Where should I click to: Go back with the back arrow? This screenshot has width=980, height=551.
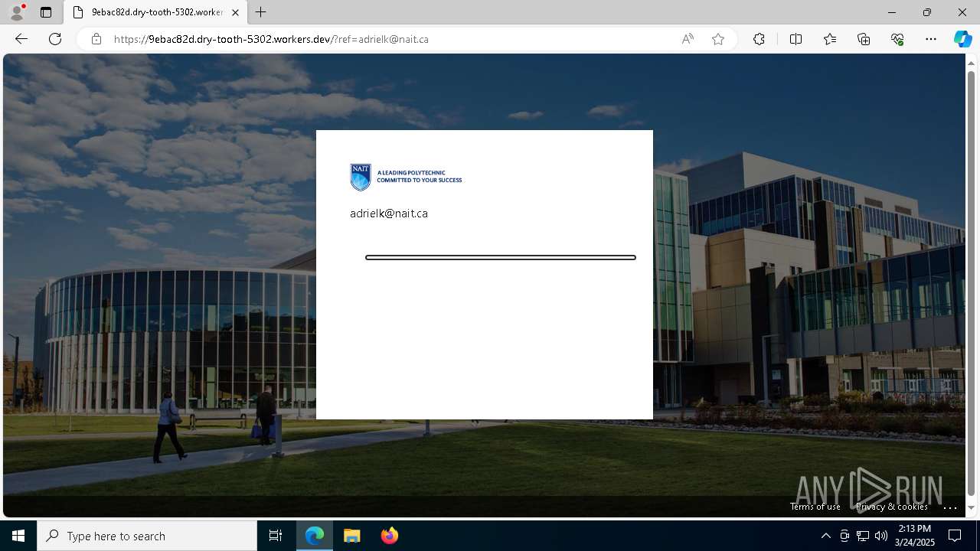pos(21,39)
